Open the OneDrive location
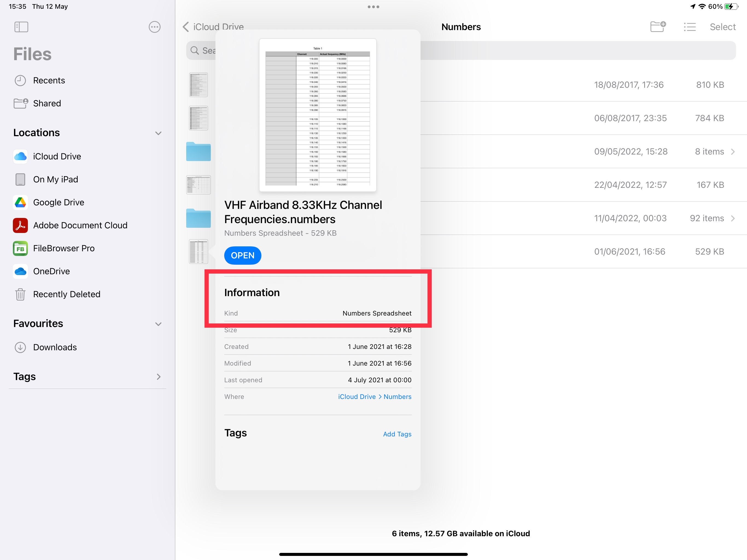This screenshot has width=747, height=560. tap(51, 271)
